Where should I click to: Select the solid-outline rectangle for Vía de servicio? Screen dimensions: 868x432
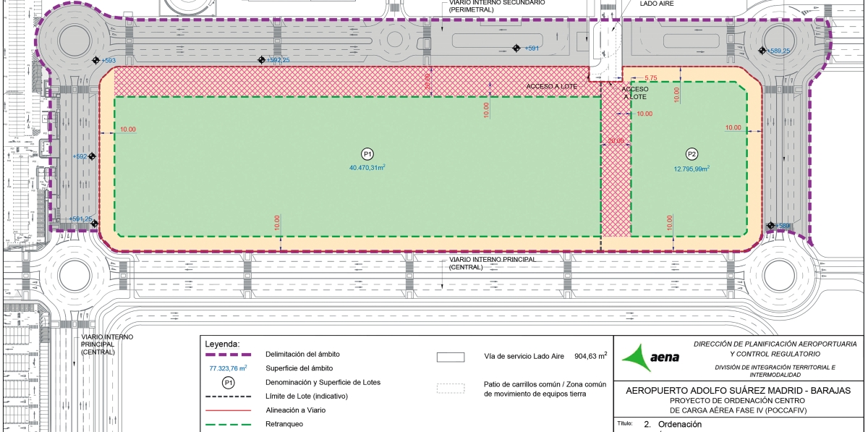click(450, 357)
